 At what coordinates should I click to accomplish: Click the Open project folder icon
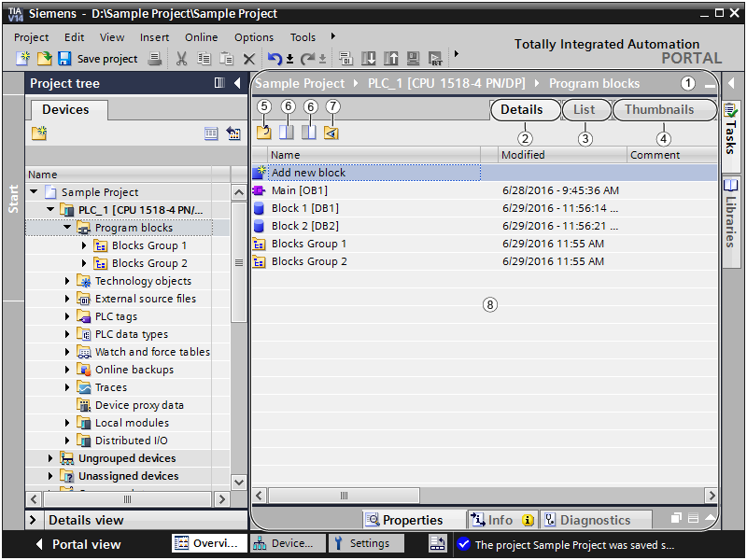44,59
